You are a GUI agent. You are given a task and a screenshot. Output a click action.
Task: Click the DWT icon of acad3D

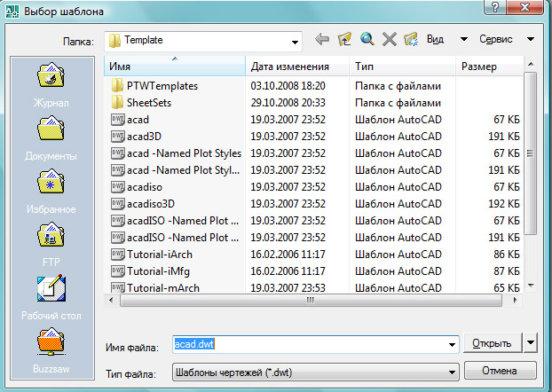pos(117,137)
